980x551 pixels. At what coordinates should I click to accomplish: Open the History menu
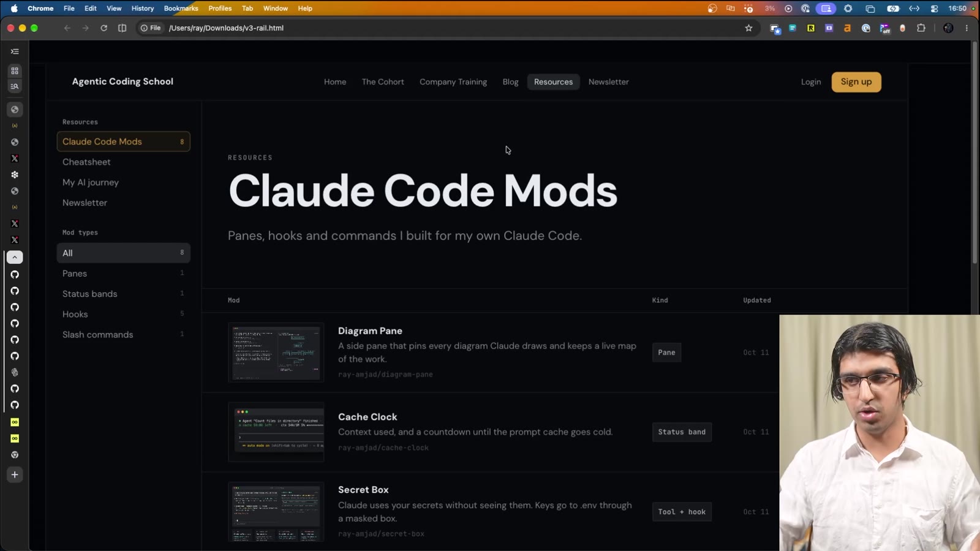(x=143, y=9)
